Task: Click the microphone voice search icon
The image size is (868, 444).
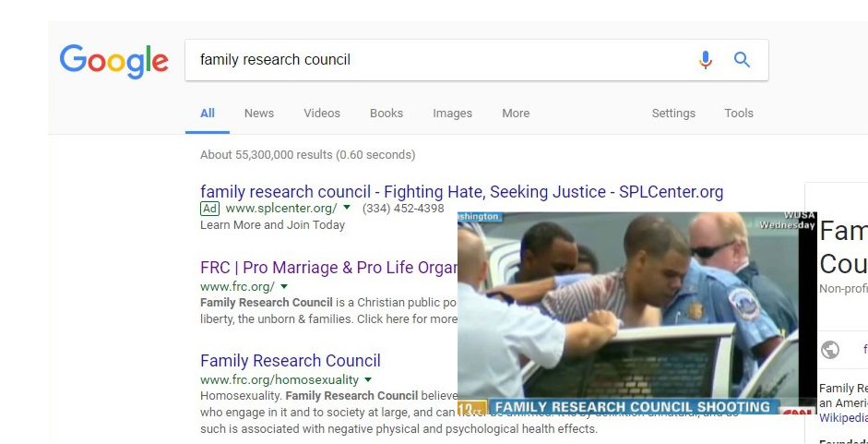Action: point(706,59)
